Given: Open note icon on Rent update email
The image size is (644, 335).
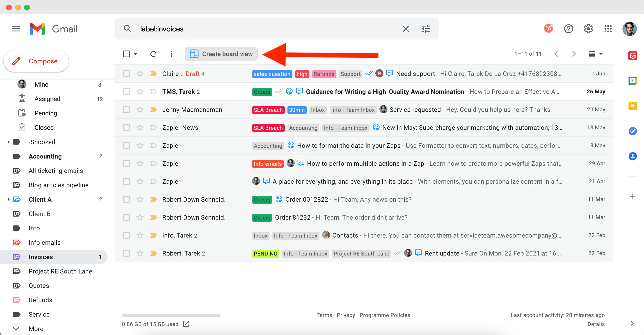Looking at the screenshot, I should click(418, 253).
